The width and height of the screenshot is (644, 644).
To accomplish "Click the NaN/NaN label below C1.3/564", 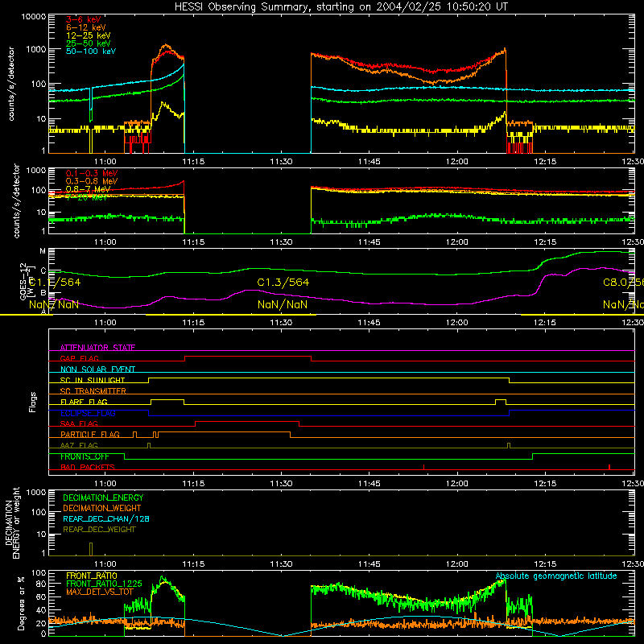I will (283, 304).
